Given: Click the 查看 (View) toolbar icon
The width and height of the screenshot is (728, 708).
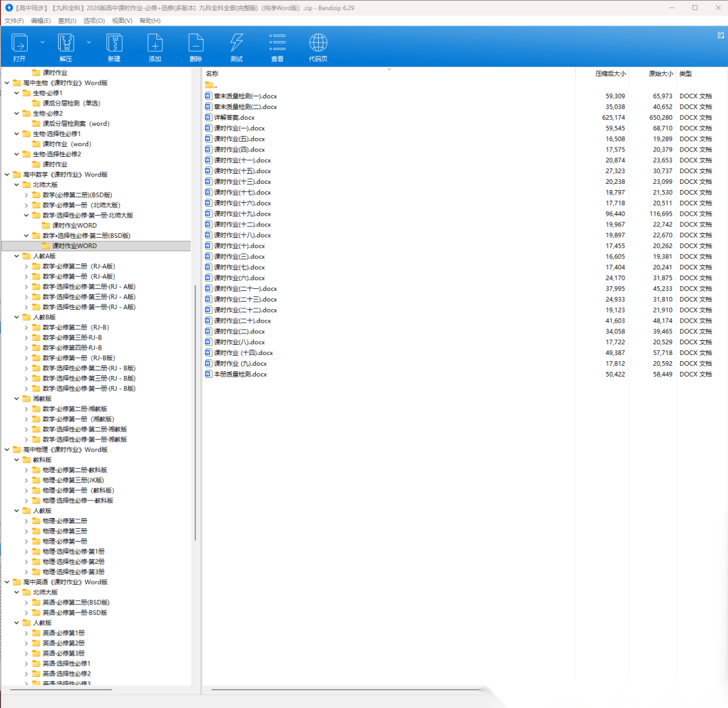Looking at the screenshot, I should coord(277,44).
